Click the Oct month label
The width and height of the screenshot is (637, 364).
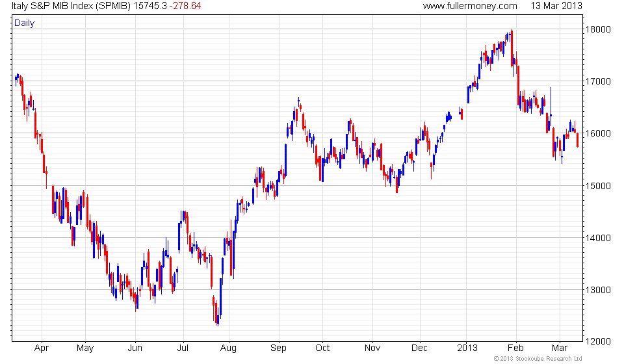pos(322,348)
